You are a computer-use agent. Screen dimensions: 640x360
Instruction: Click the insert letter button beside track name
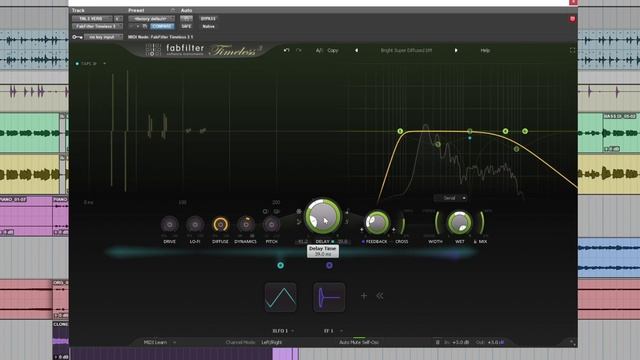click(x=118, y=18)
